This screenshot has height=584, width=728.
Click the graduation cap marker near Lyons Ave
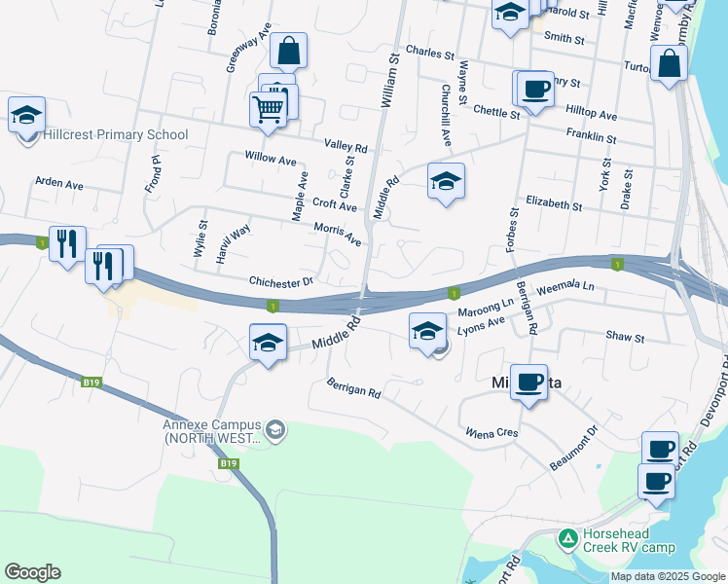point(427,332)
